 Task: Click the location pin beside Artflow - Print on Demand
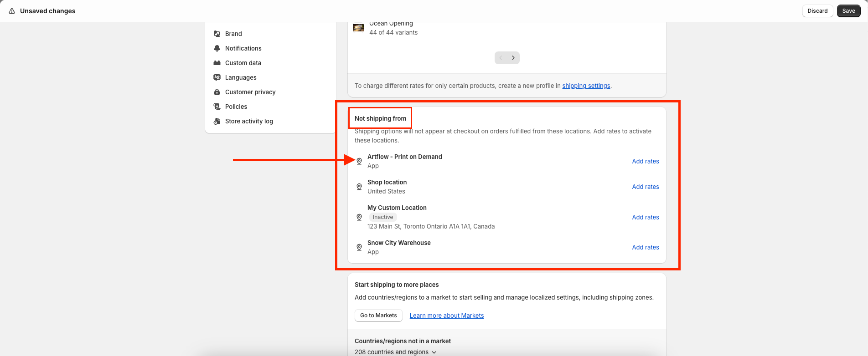coord(359,161)
